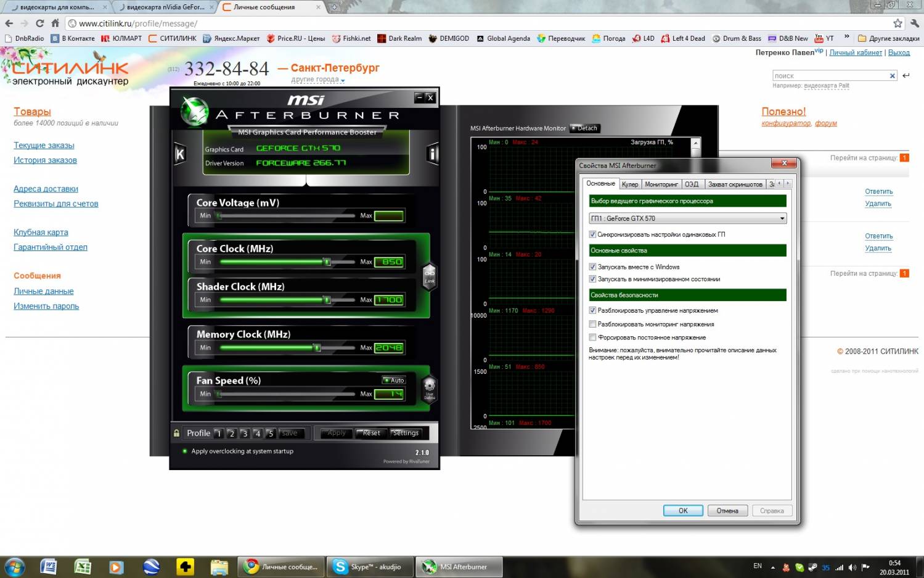This screenshot has width=924, height=578.
Task: Click the bookmark star in address bar
Action: click(897, 23)
